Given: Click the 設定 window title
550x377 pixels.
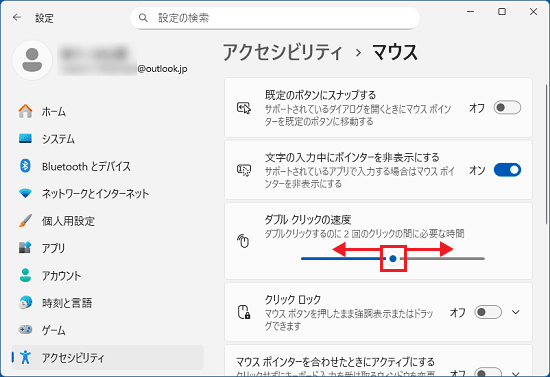Looking at the screenshot, I should click(x=44, y=18).
